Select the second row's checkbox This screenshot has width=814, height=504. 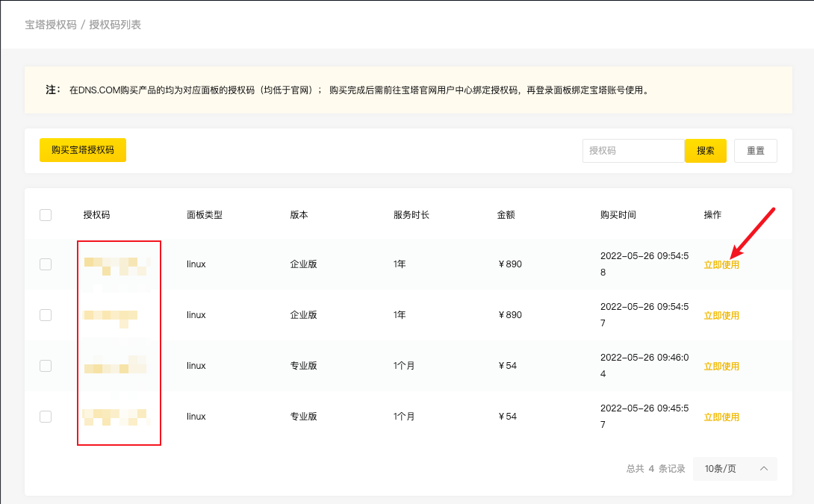point(46,315)
